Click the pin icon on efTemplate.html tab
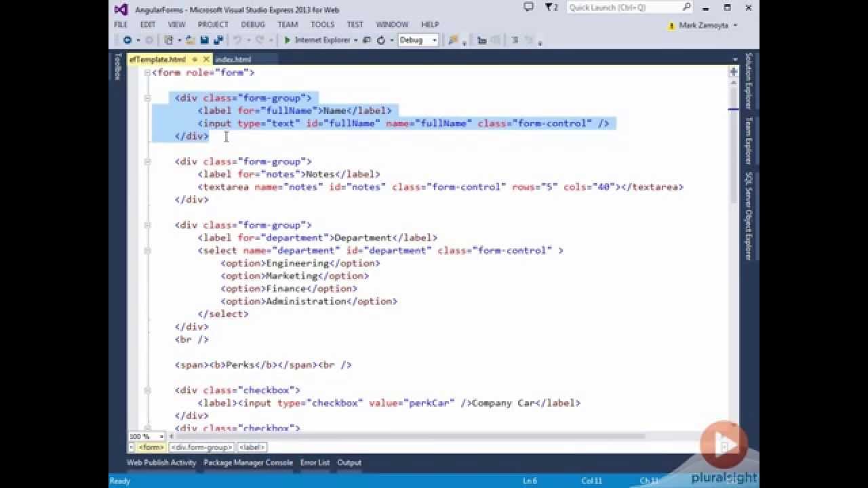This screenshot has width=868, height=488. (x=194, y=60)
